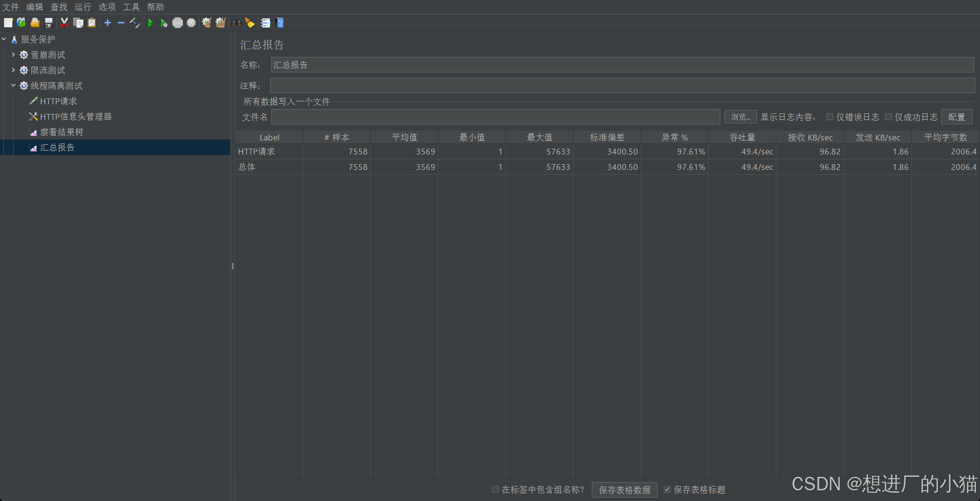Copy the selected element using the toolbar copy icon

[78, 23]
